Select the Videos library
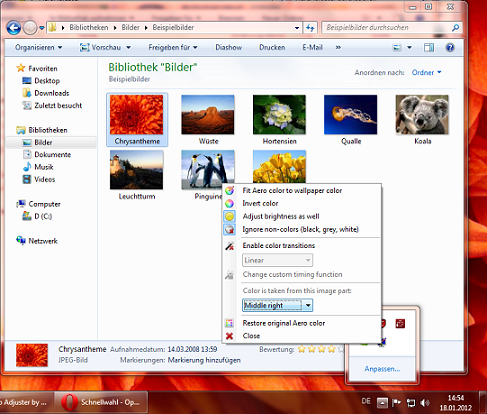Viewport: 487px width, 414px height. pos(39,179)
